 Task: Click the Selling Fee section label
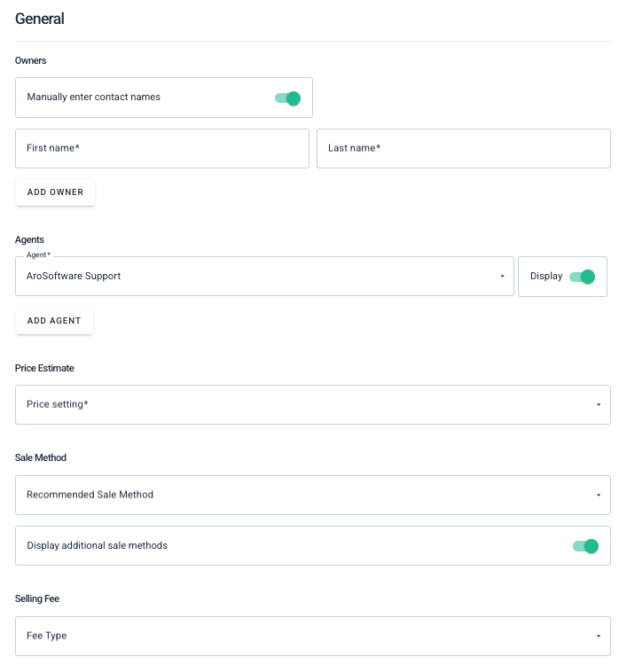(x=37, y=598)
